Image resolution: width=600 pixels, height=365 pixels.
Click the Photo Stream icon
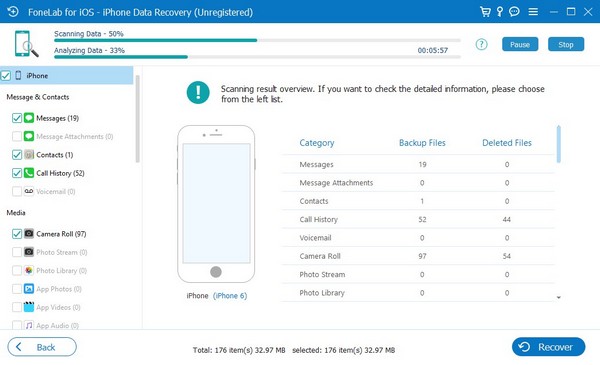(x=29, y=252)
